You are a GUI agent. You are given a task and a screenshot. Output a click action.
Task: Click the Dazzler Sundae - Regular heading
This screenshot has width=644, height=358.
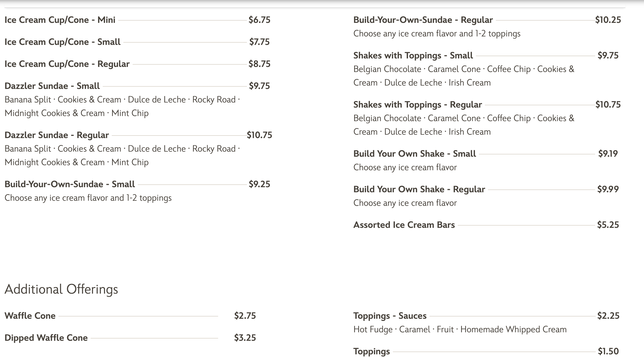[56, 135]
